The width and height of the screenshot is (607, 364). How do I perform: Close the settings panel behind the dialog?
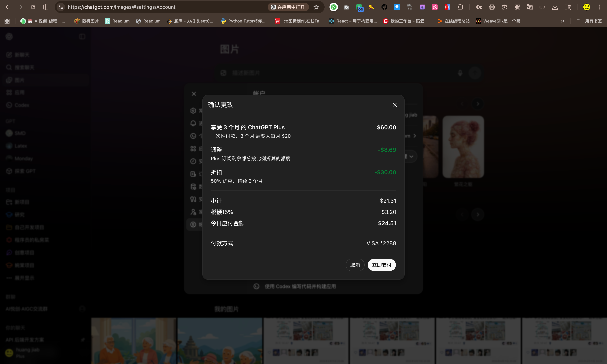pos(194,94)
